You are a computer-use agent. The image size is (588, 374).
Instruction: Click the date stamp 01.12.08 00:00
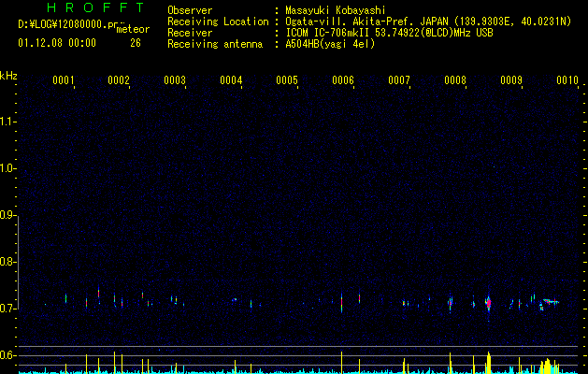57,43
